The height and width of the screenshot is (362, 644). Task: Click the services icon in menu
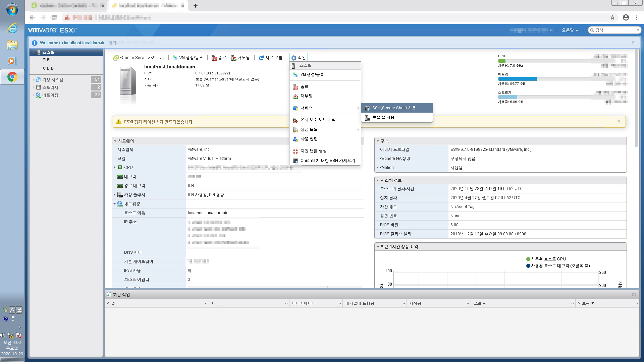pos(296,108)
